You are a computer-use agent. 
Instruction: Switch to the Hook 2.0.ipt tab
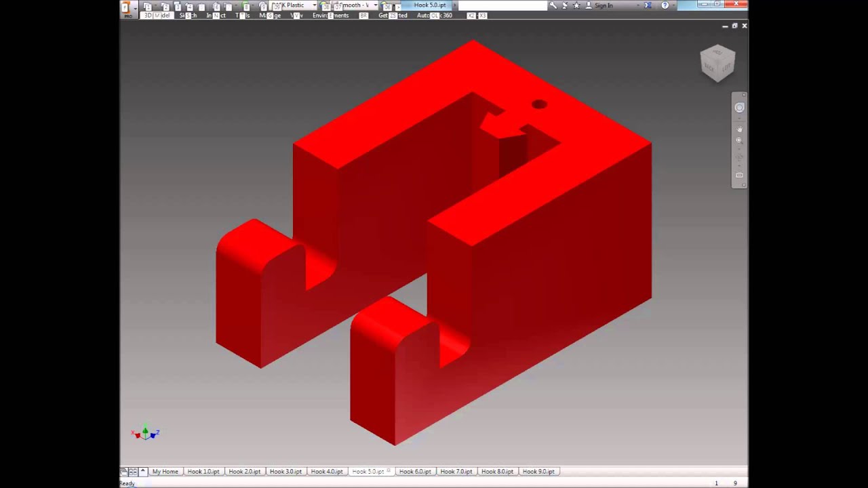pos(245,471)
